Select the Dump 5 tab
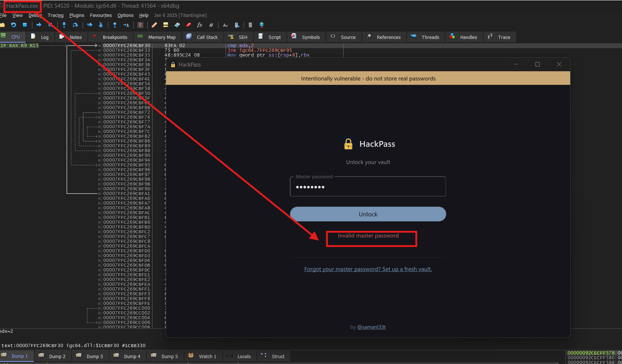This screenshot has width=622, height=364. (x=165, y=356)
